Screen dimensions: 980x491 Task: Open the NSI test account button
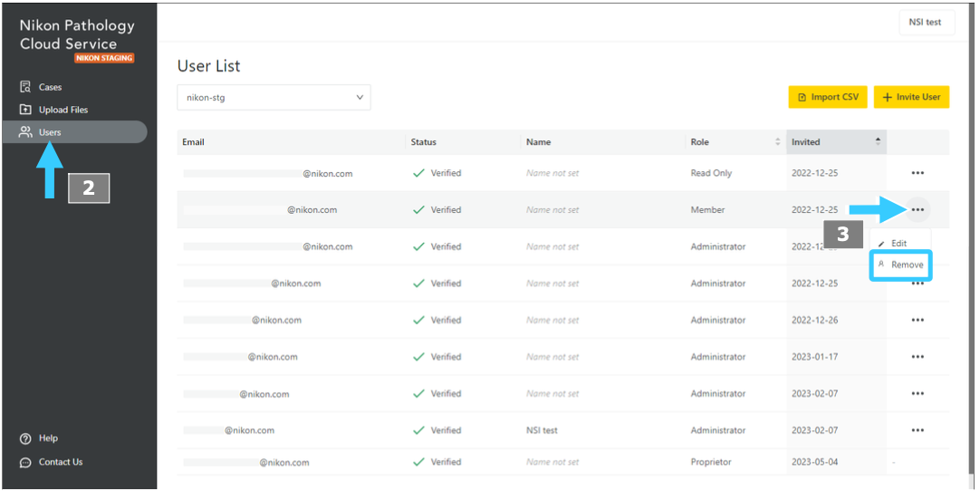point(925,22)
